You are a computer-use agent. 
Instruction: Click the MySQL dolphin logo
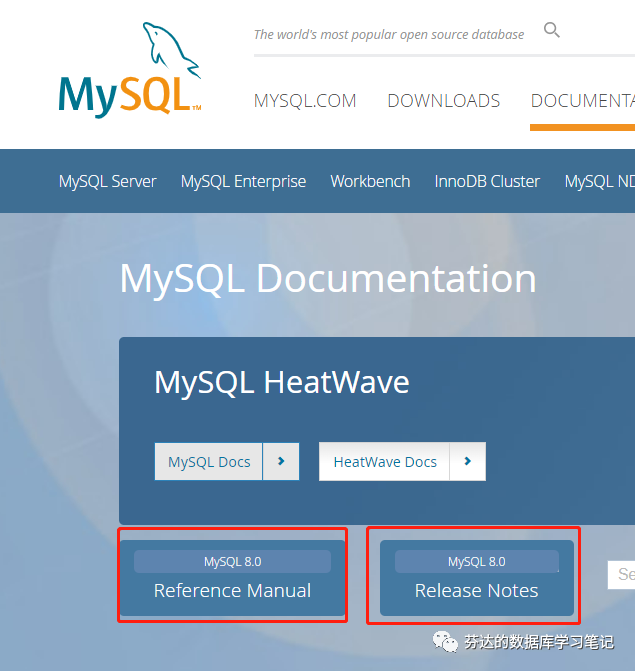130,70
